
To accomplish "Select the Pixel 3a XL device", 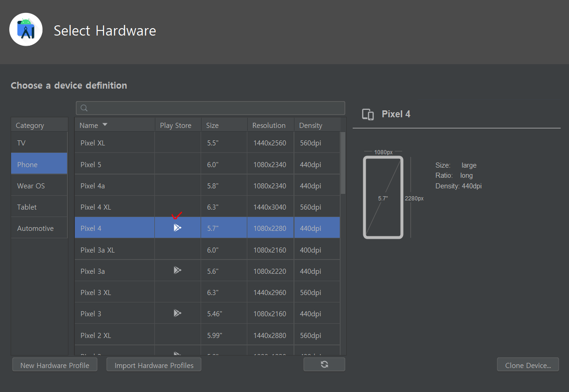I will tap(208, 250).
